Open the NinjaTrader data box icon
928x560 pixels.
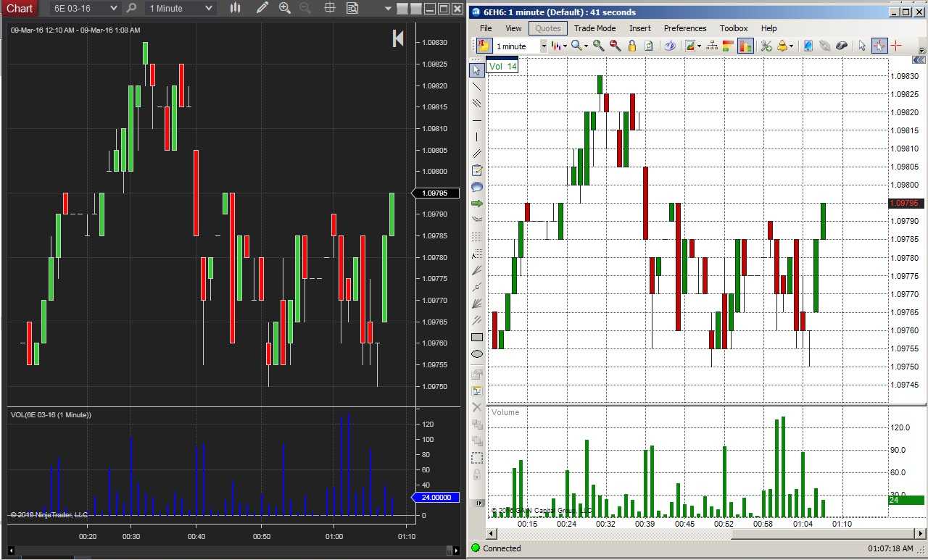(x=352, y=8)
